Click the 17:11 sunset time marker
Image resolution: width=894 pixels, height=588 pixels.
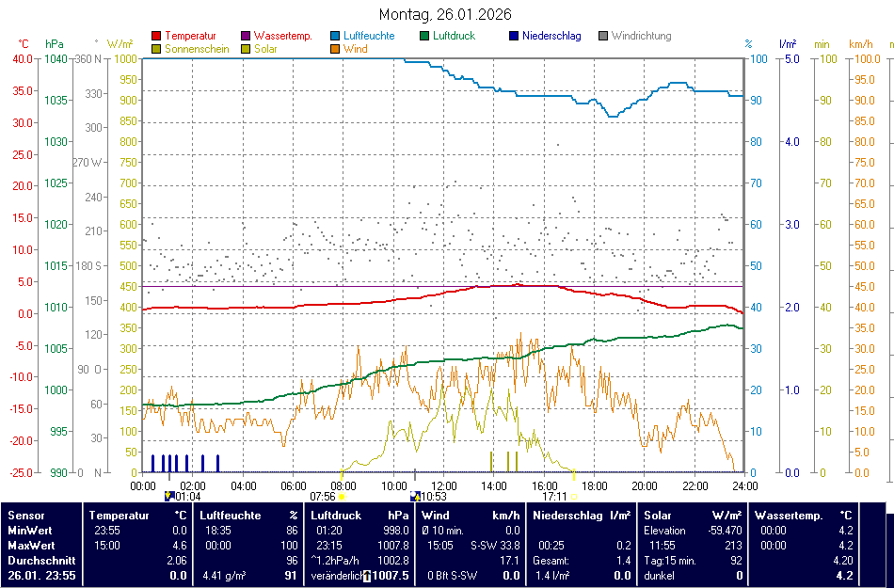click(555, 496)
